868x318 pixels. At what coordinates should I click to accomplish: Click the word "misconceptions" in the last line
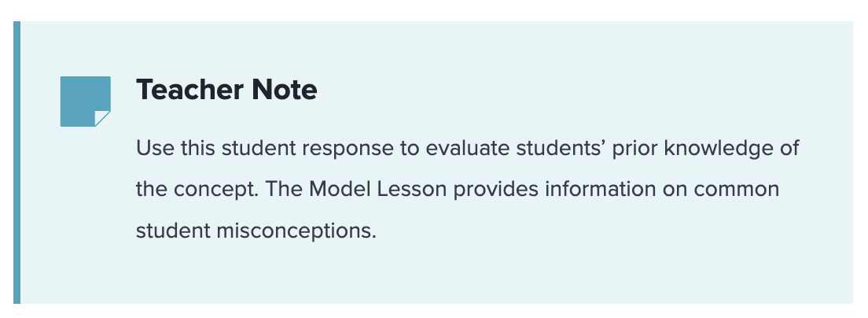tap(296, 231)
